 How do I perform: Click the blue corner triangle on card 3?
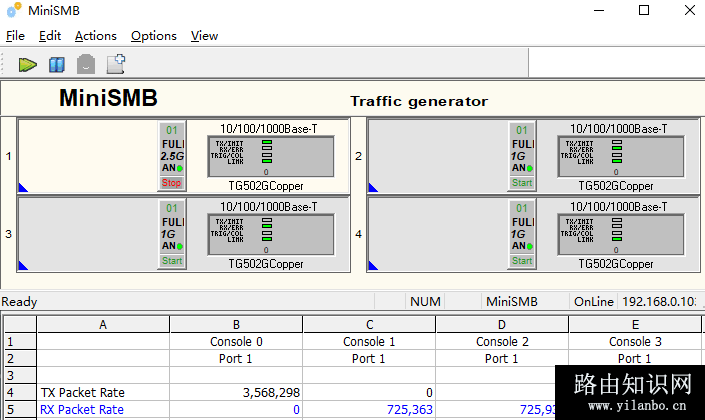tap(22, 266)
